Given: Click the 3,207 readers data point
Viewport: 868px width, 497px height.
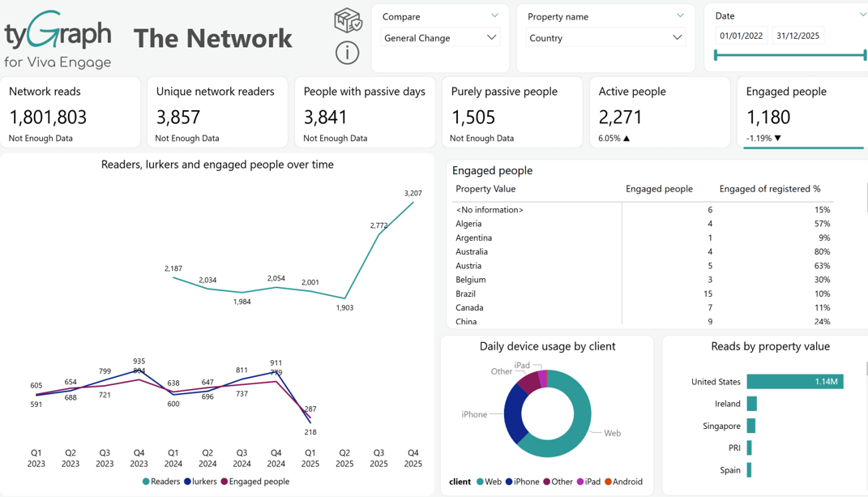Looking at the screenshot, I should click(x=413, y=202).
